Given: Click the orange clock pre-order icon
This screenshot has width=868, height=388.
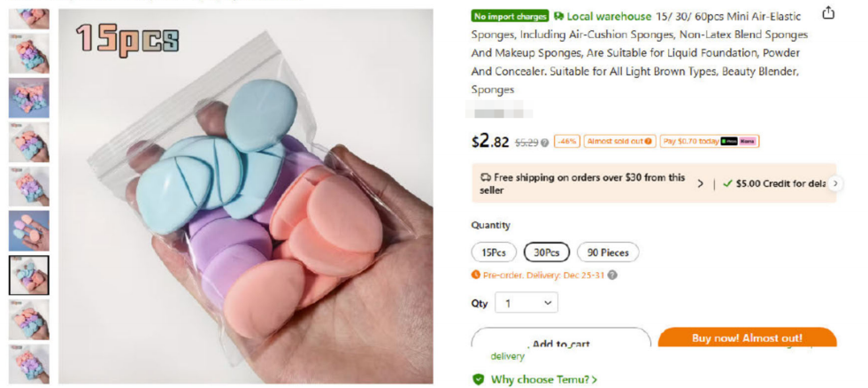Looking at the screenshot, I should pyautogui.click(x=475, y=275).
